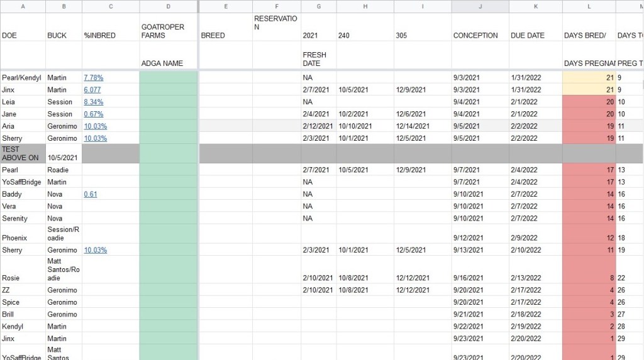Follow the 0.61 link for Baddy
The image size is (644, 360).
coord(91,194)
